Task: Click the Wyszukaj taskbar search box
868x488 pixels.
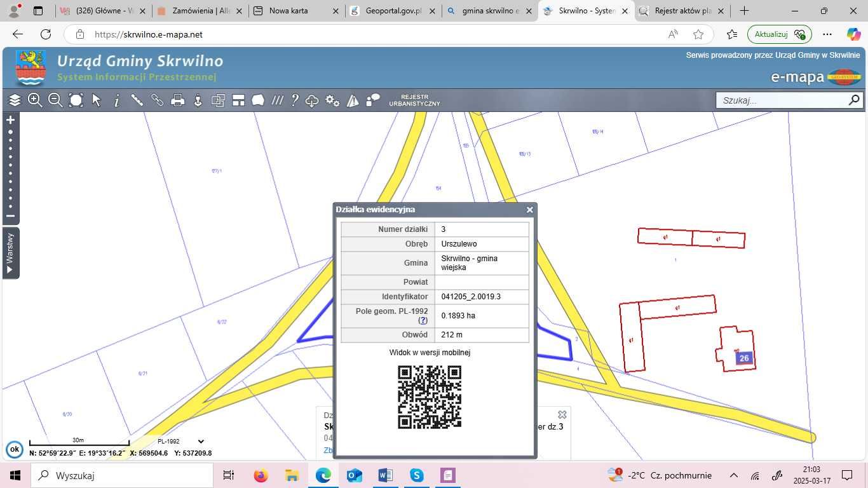Action: tap(122, 475)
